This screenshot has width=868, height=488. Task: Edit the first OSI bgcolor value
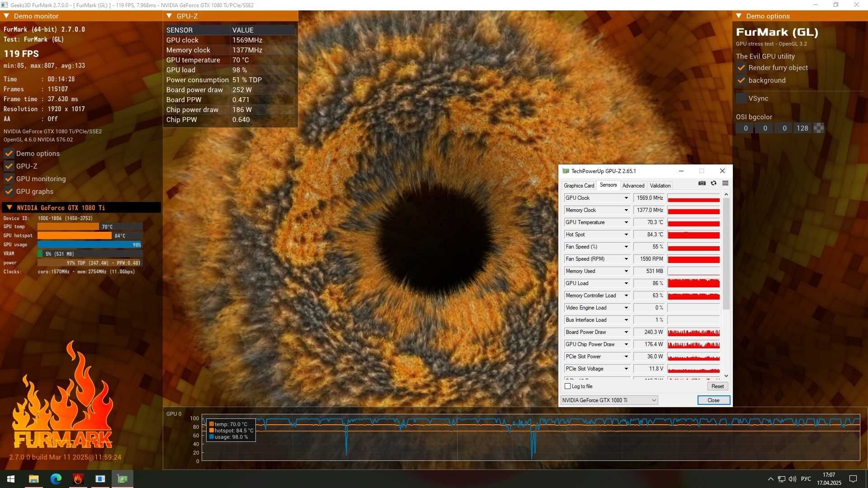click(745, 128)
